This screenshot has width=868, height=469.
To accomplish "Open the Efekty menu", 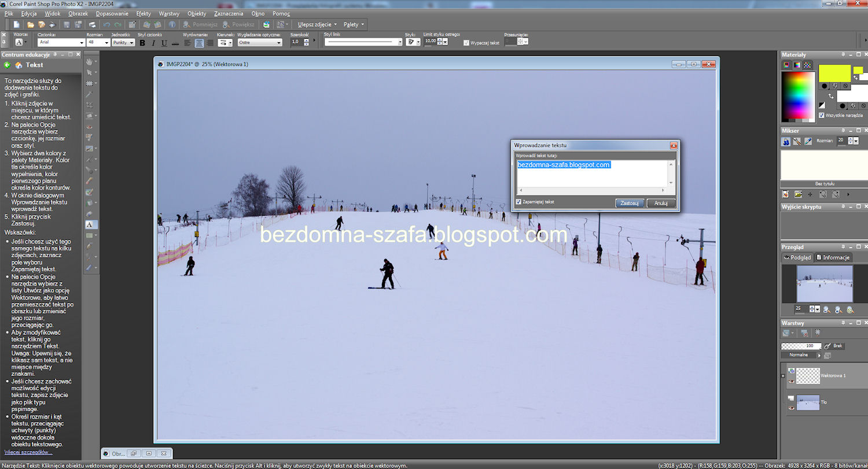I will click(x=144, y=13).
